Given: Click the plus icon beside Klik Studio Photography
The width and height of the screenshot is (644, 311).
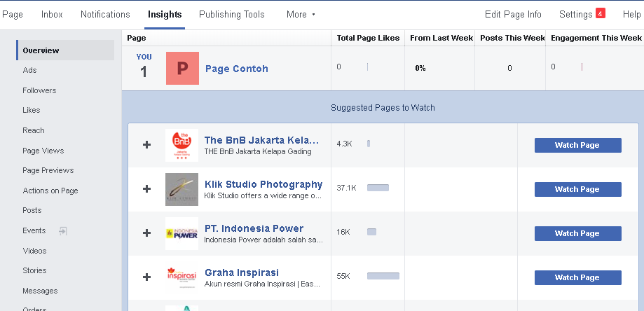Looking at the screenshot, I should [146, 189].
